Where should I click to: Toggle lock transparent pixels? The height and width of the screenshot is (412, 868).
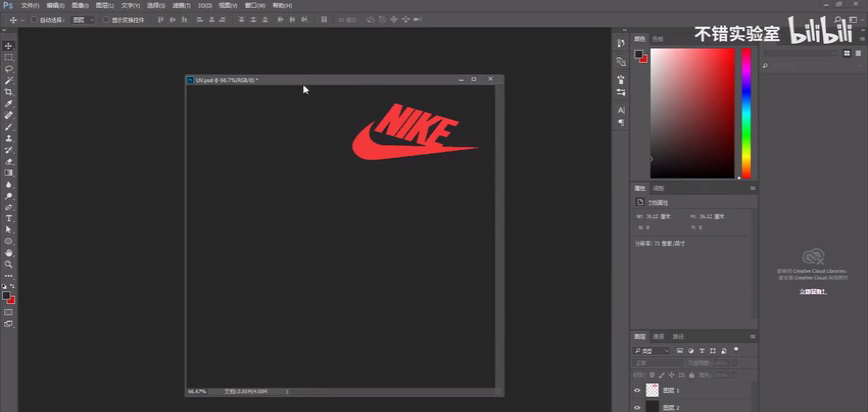651,375
